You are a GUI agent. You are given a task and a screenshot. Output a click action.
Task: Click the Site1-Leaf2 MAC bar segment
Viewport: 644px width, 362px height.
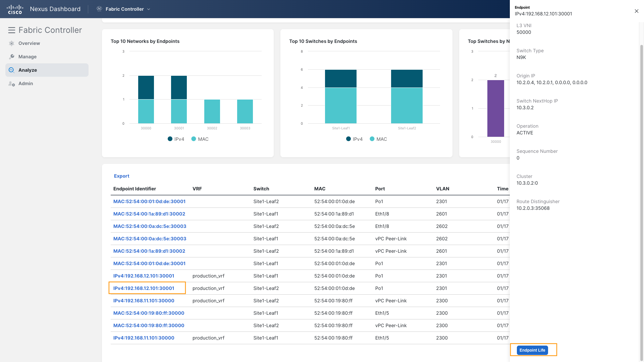coord(407,106)
